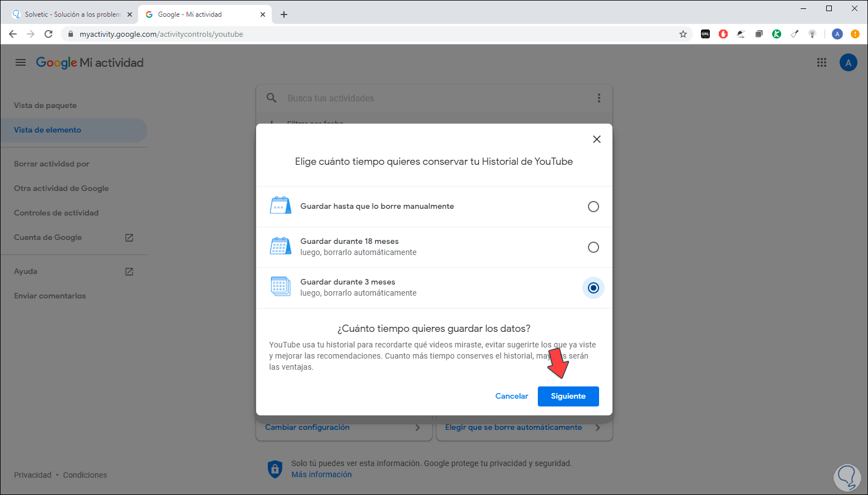
Task: Open the Google apps grid
Action: 822,62
